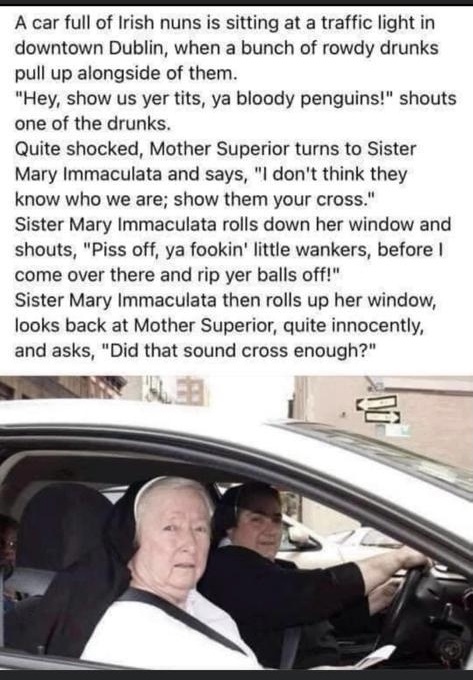Click the brick building in top-left background

click(x=61, y=387)
